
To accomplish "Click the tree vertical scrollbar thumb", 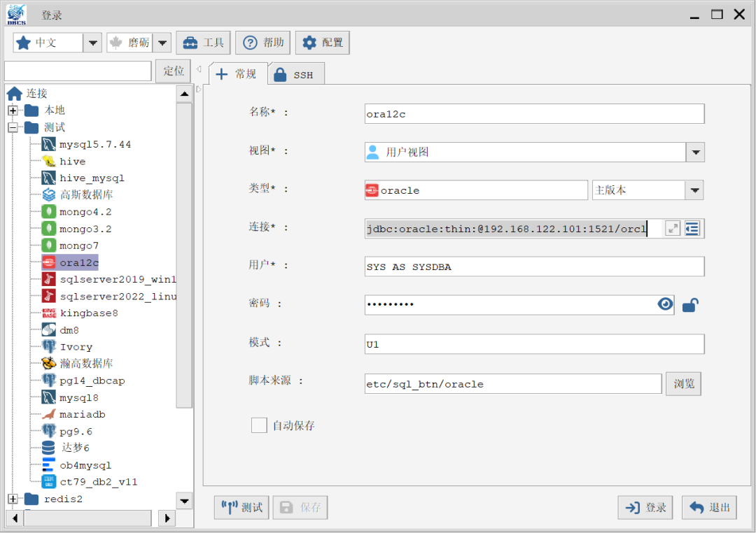I will click(x=184, y=255).
